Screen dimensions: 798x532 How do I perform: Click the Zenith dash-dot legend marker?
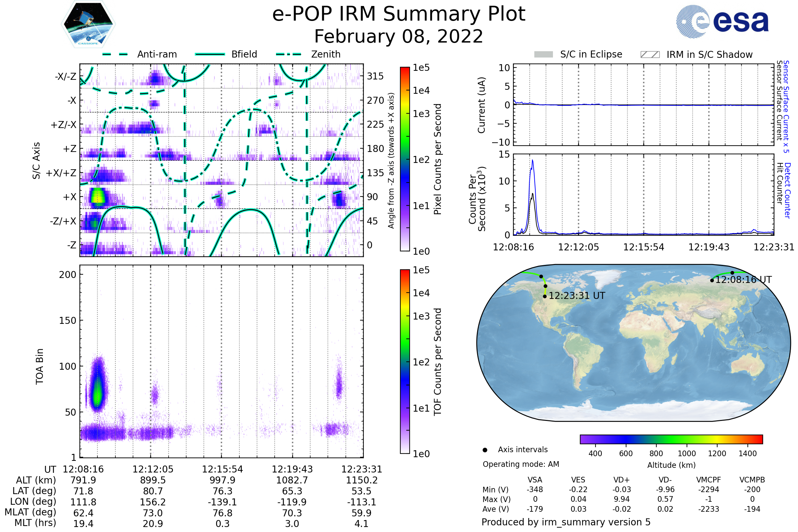point(289,54)
